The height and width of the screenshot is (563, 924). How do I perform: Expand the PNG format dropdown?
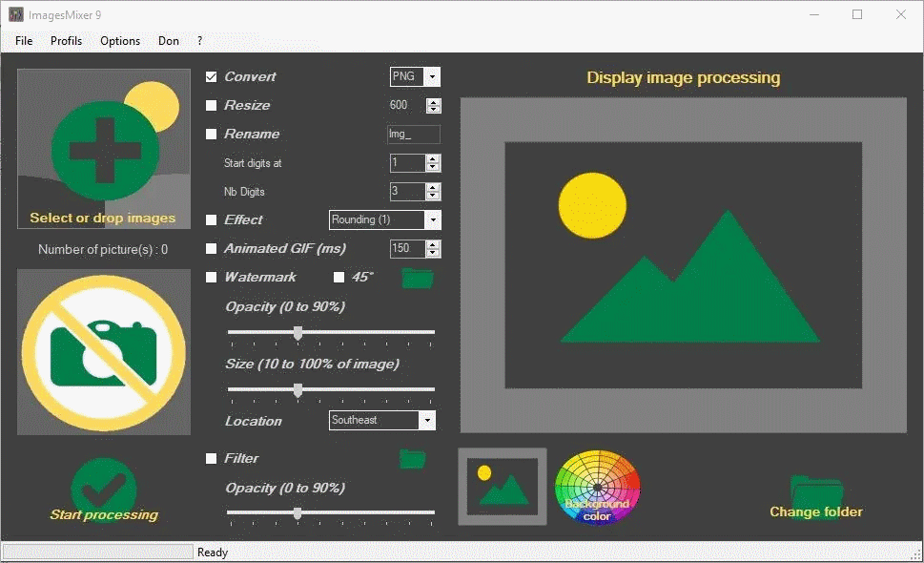coord(432,76)
